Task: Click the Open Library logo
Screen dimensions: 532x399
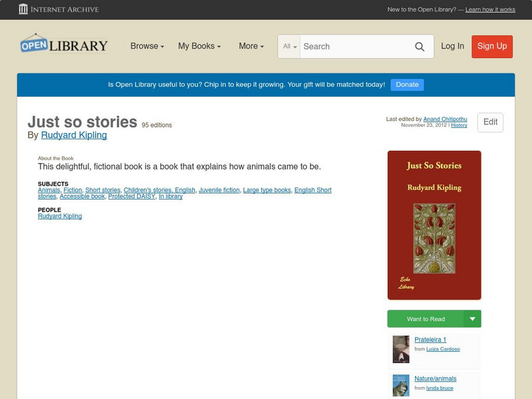Action: [x=64, y=45]
